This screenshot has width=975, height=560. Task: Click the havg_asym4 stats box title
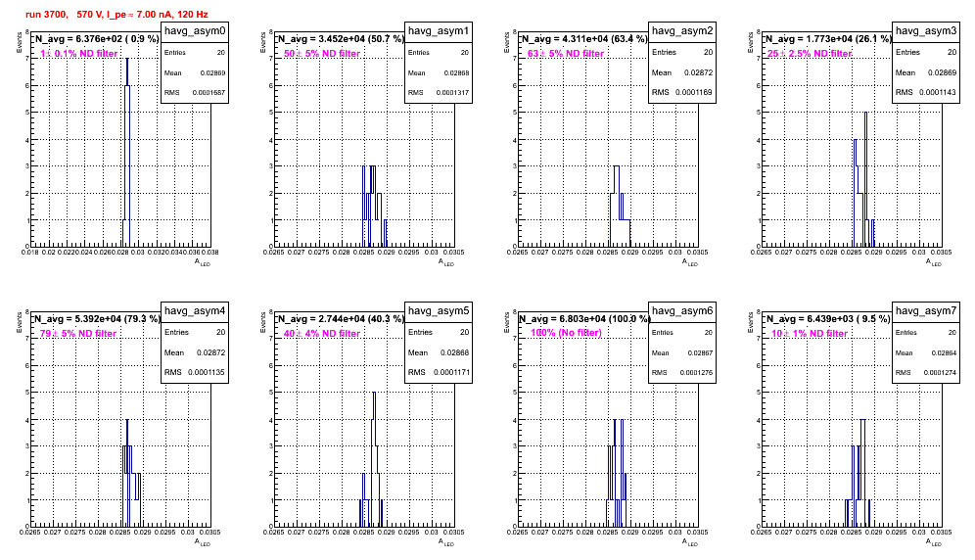click(x=195, y=310)
